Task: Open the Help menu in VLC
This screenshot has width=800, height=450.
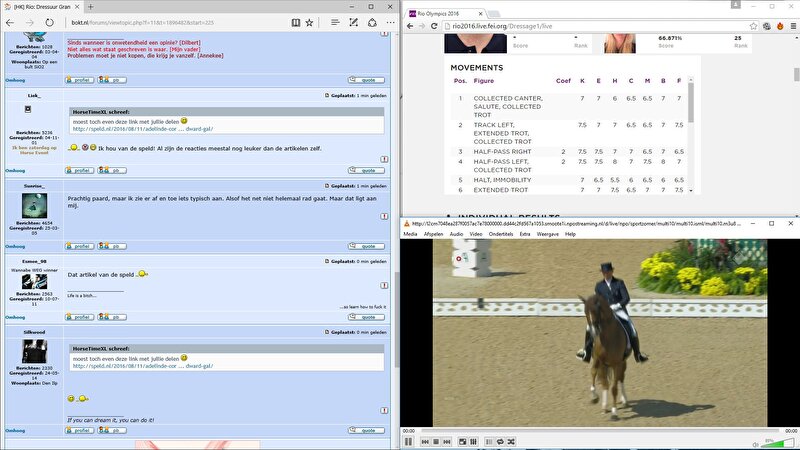Action: [570, 234]
